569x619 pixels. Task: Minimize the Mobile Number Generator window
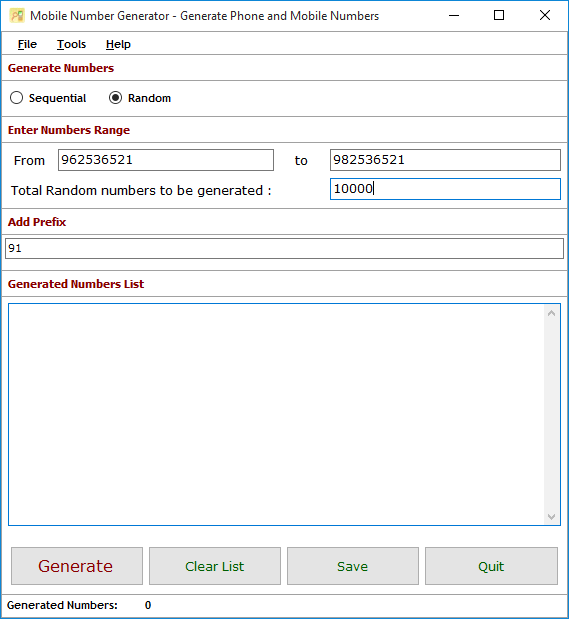454,16
